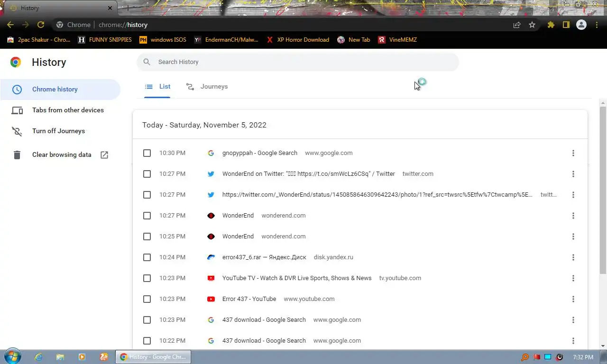This screenshot has height=364, width=607.
Task: Check the twitter.com photo URL entry checkbox
Action: tap(147, 195)
